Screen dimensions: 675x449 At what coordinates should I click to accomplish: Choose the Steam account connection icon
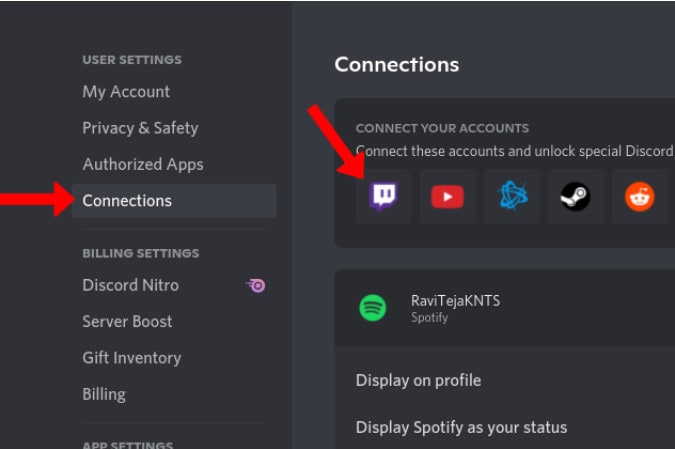(x=575, y=196)
